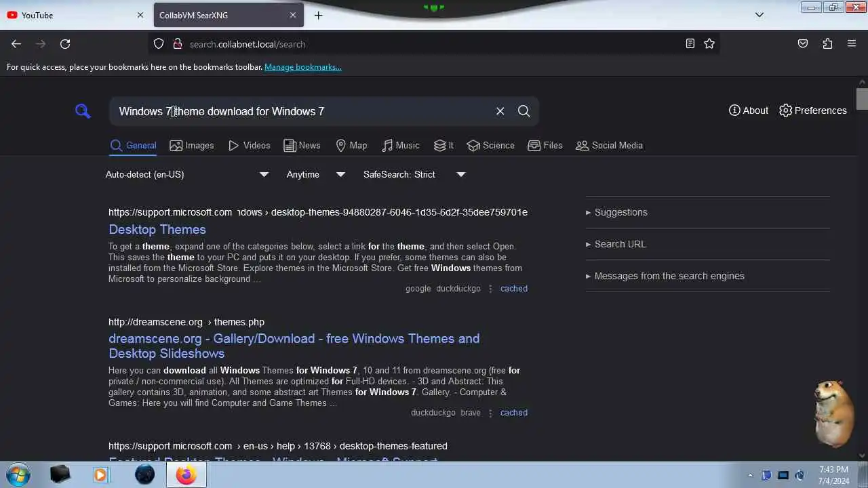Click Manage bookmarks link
This screenshot has height=488, width=868.
point(302,67)
